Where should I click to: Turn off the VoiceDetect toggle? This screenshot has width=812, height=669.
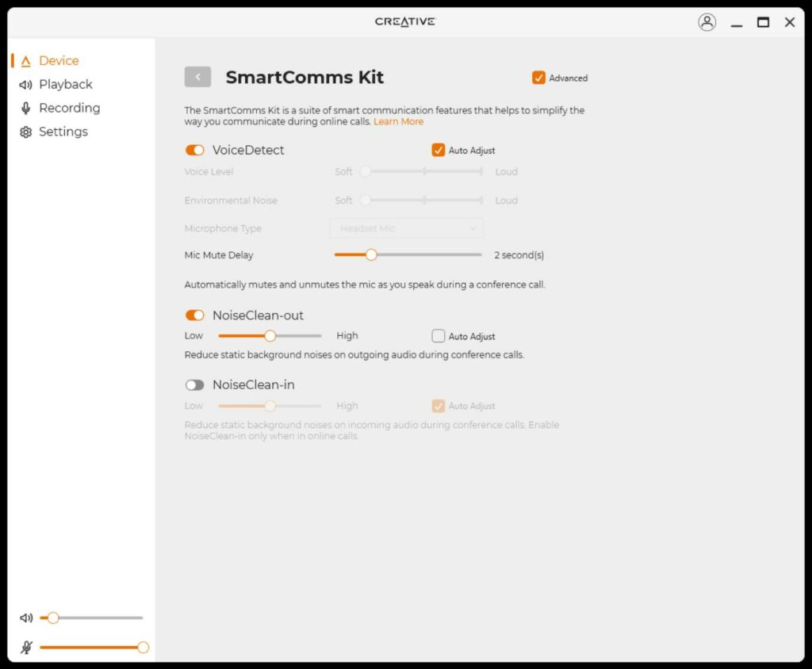[x=194, y=151]
